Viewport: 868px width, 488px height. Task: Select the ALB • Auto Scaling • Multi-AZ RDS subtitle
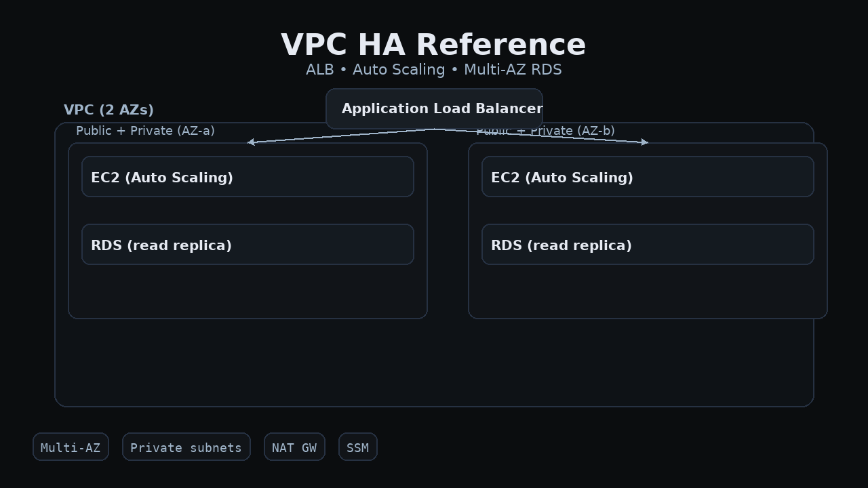433,70
